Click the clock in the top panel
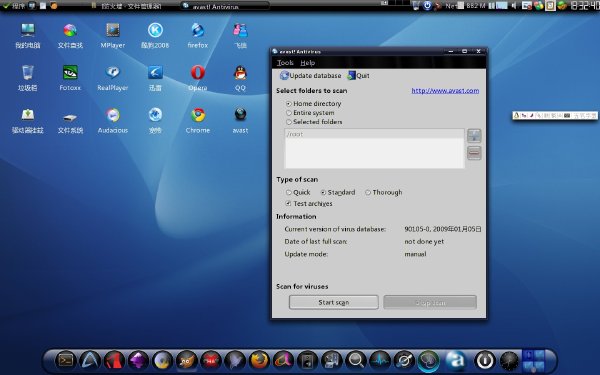600x375 pixels. 584,5
